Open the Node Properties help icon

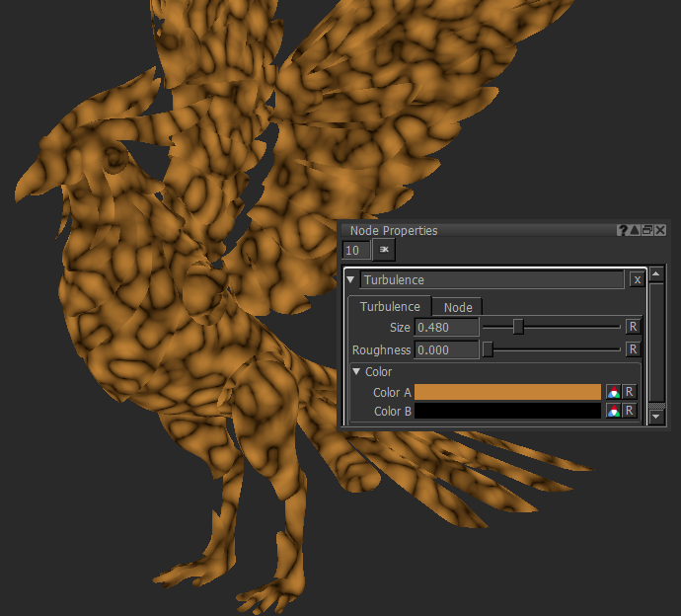click(x=623, y=230)
